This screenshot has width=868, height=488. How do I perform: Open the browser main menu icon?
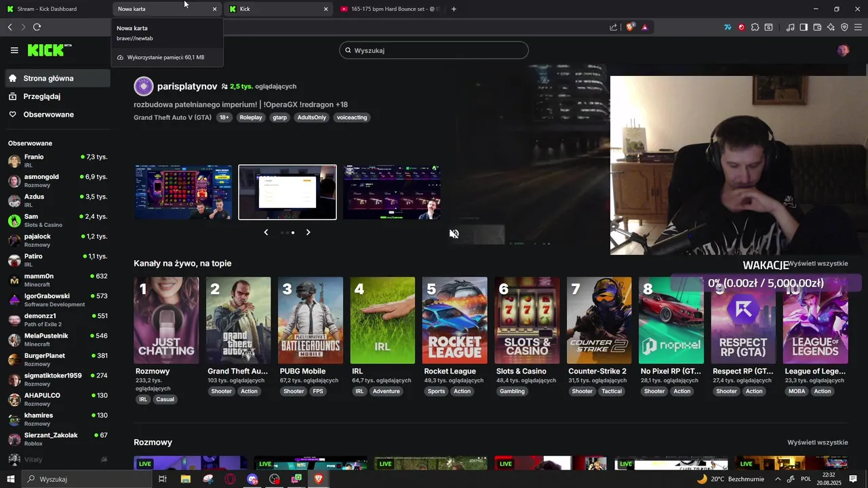(858, 27)
